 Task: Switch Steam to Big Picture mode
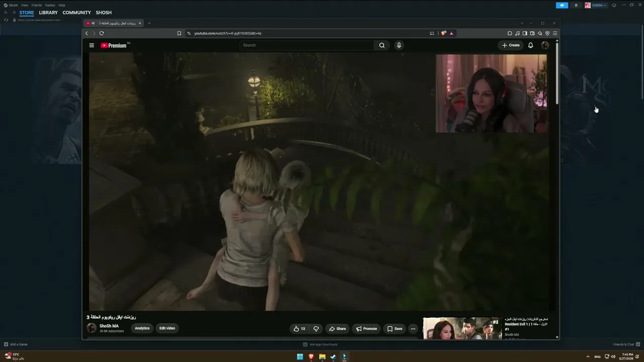(x=614, y=5)
